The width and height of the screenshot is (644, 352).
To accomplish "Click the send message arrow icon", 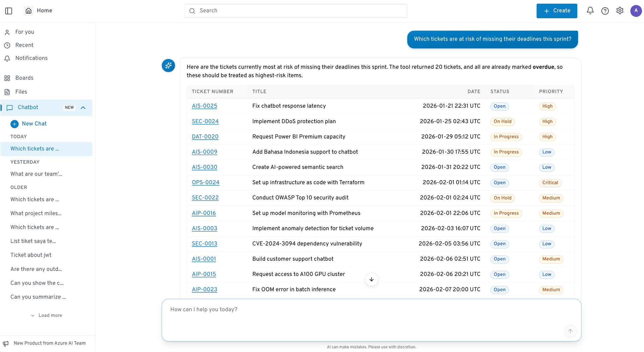I will click(570, 331).
